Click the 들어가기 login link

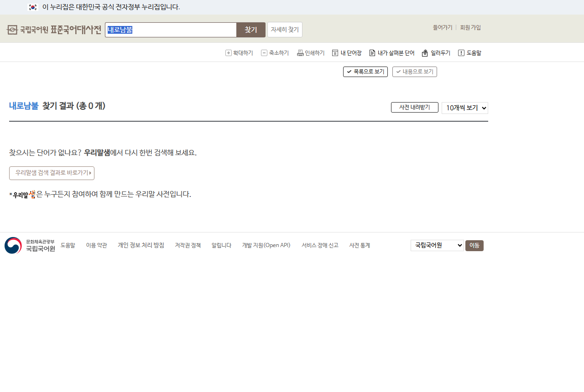tap(443, 27)
